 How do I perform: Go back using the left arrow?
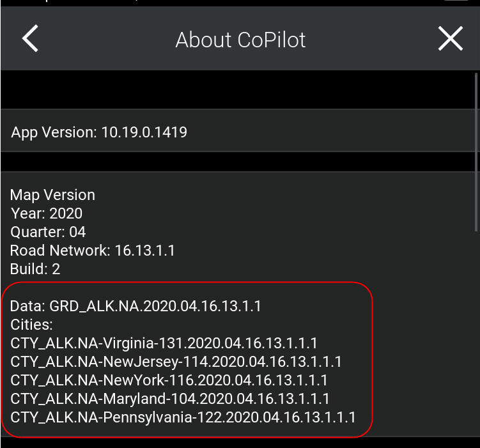point(30,39)
